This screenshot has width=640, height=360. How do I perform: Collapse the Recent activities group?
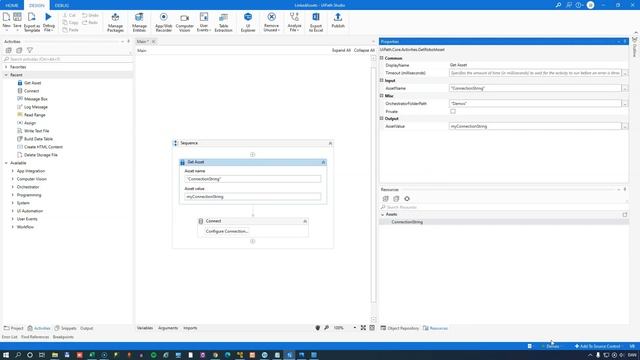[6, 75]
